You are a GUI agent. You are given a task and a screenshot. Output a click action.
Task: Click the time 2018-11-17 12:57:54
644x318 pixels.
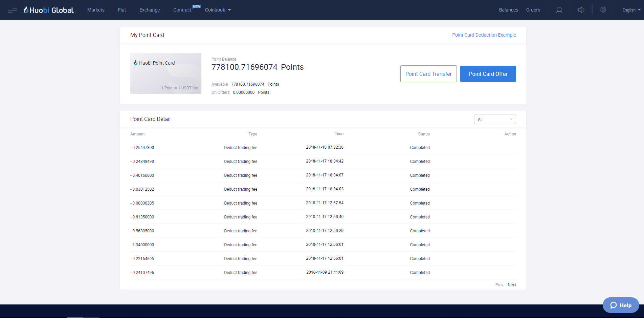tap(325, 203)
